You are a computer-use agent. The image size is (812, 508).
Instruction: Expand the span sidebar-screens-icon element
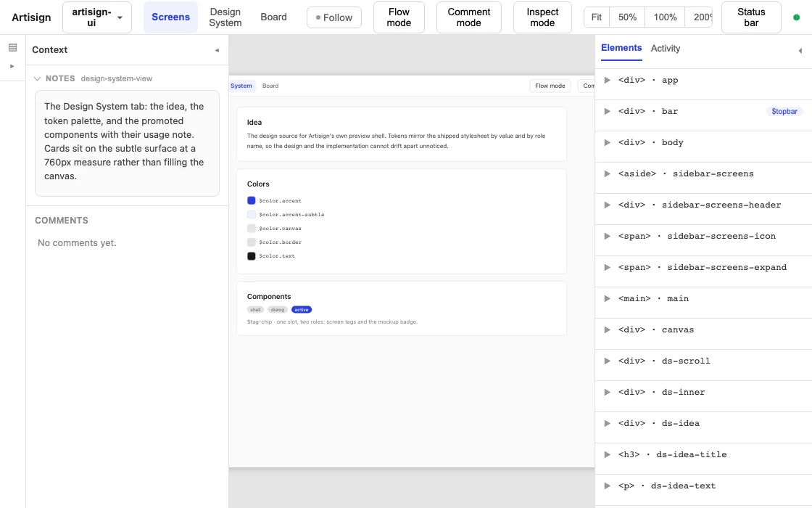point(607,236)
